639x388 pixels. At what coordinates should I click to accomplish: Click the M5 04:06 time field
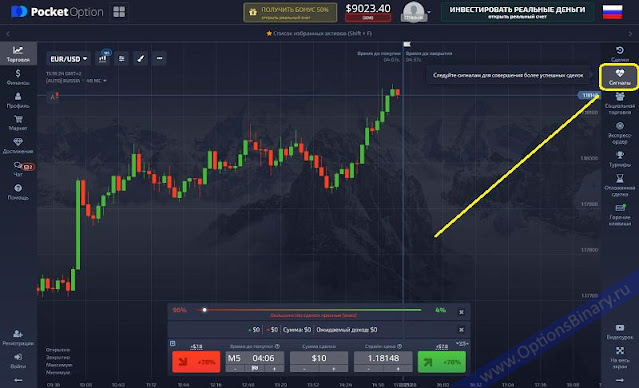coord(255,358)
